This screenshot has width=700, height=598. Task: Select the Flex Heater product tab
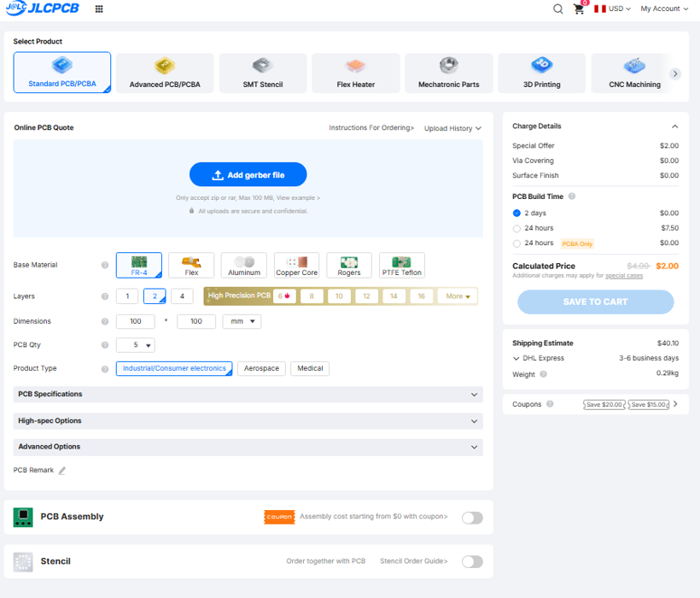[356, 73]
